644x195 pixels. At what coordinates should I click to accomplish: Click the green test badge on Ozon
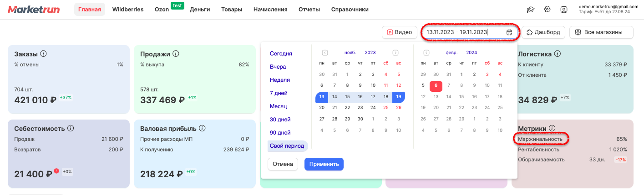(x=177, y=5)
